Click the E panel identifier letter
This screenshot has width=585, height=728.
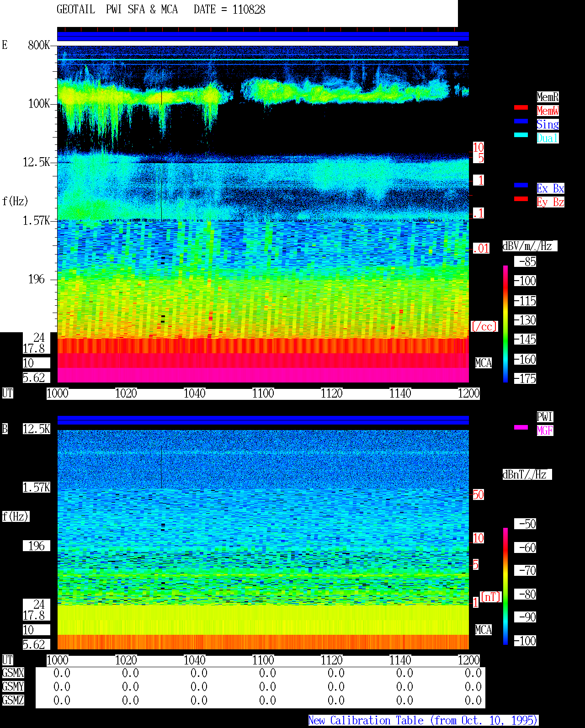[5, 45]
